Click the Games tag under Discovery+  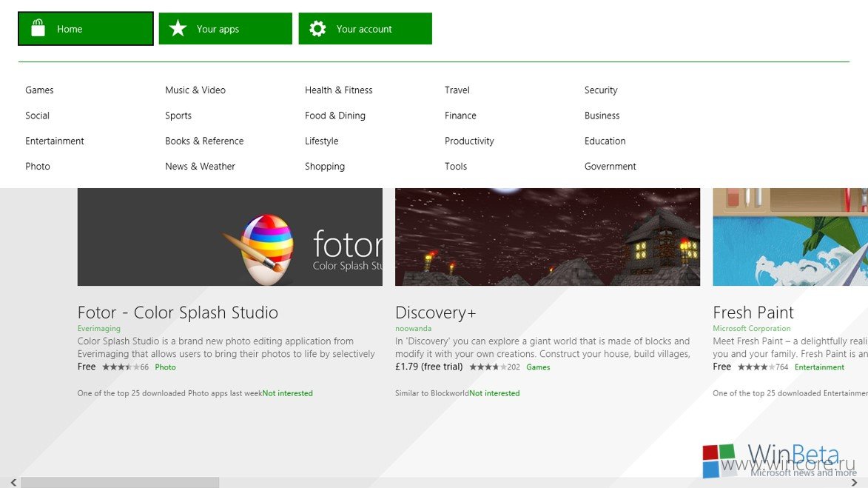click(x=538, y=367)
